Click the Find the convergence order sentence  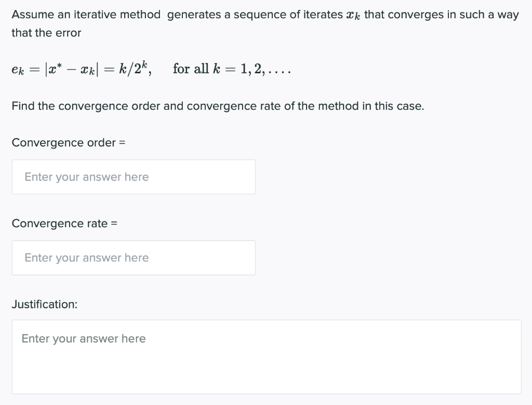click(x=217, y=106)
